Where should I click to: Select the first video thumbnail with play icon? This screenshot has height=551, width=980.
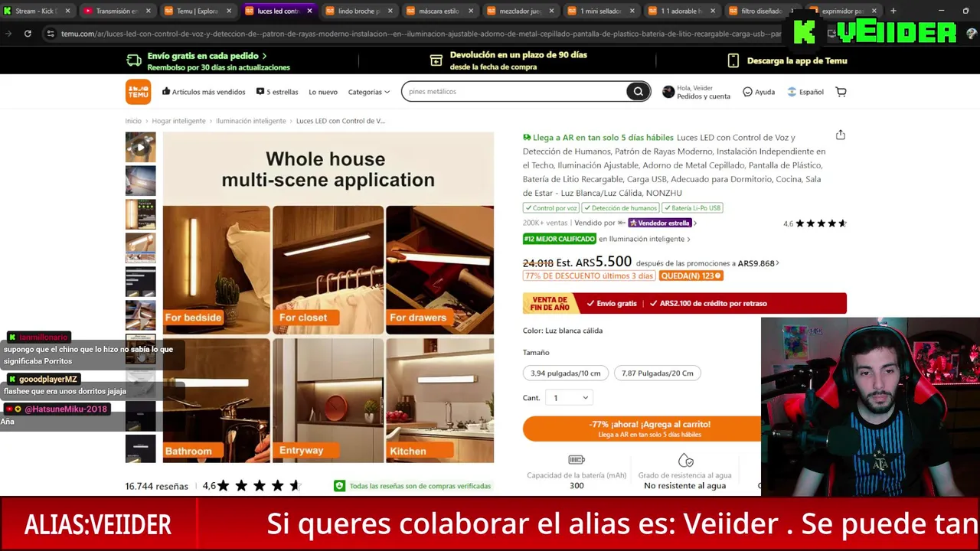[x=140, y=147]
